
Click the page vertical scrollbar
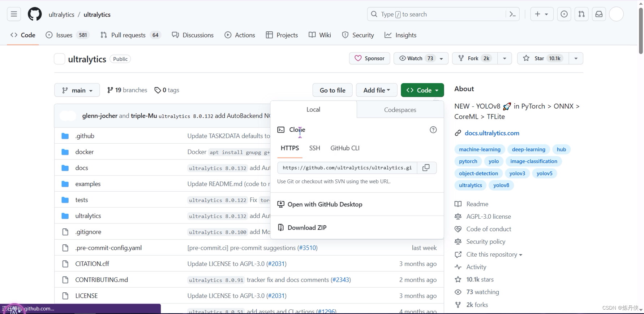click(641, 31)
